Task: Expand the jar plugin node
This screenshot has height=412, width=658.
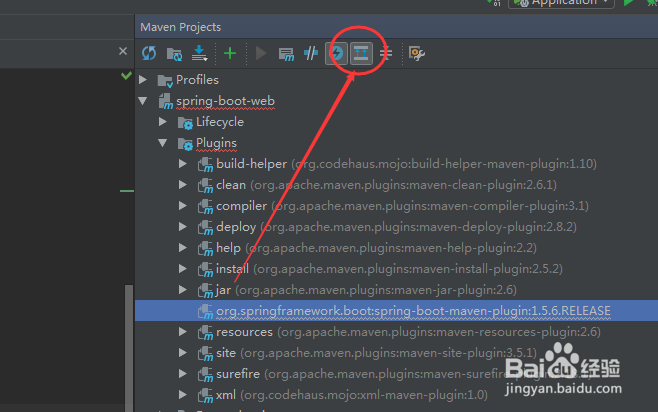Action: [183, 289]
